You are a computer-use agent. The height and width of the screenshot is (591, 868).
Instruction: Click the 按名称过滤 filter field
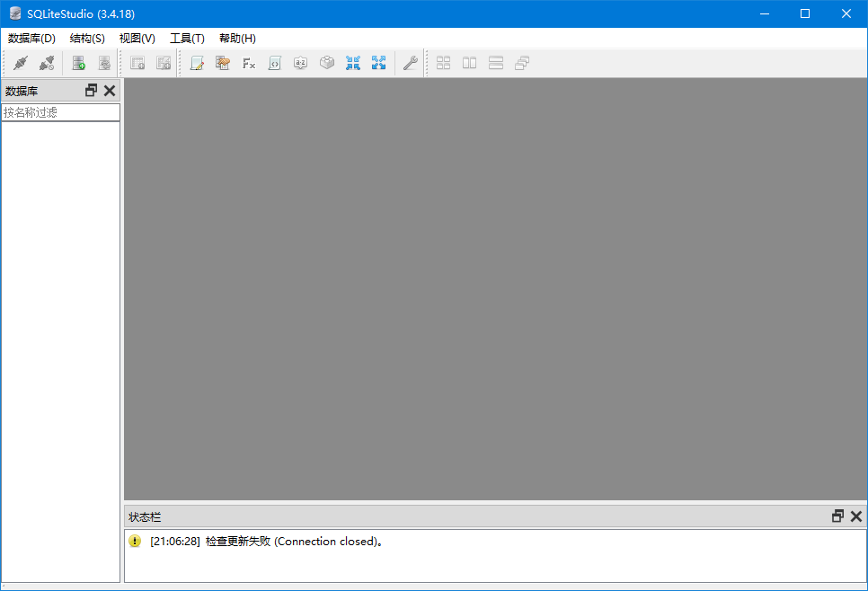click(x=60, y=113)
